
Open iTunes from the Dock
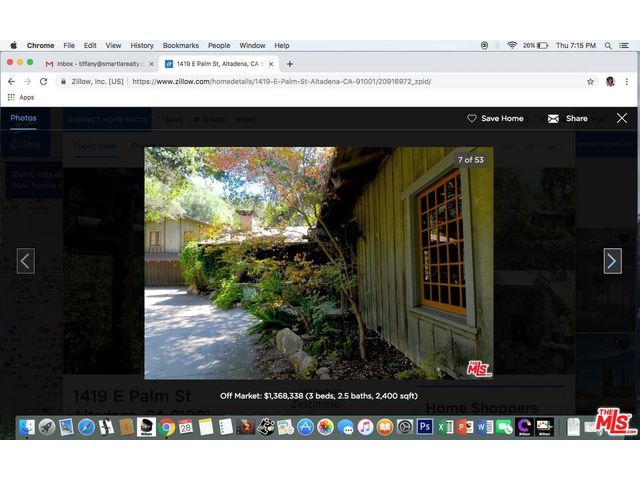coord(365,427)
